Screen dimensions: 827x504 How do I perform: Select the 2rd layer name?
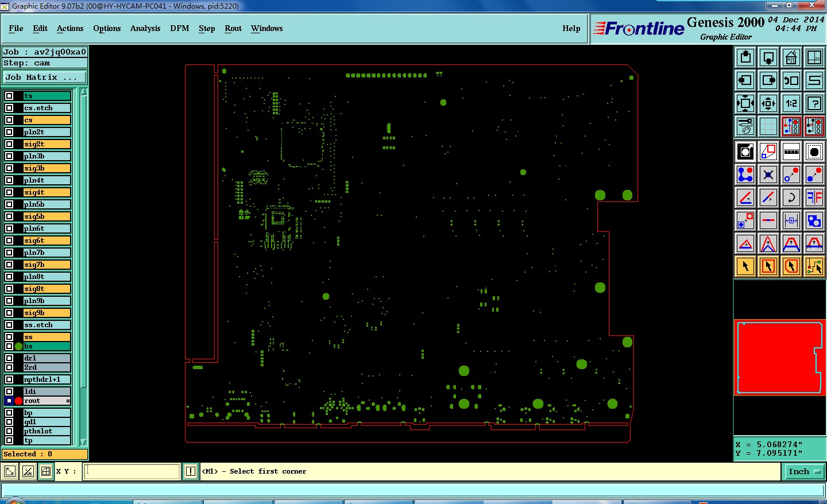(x=47, y=367)
